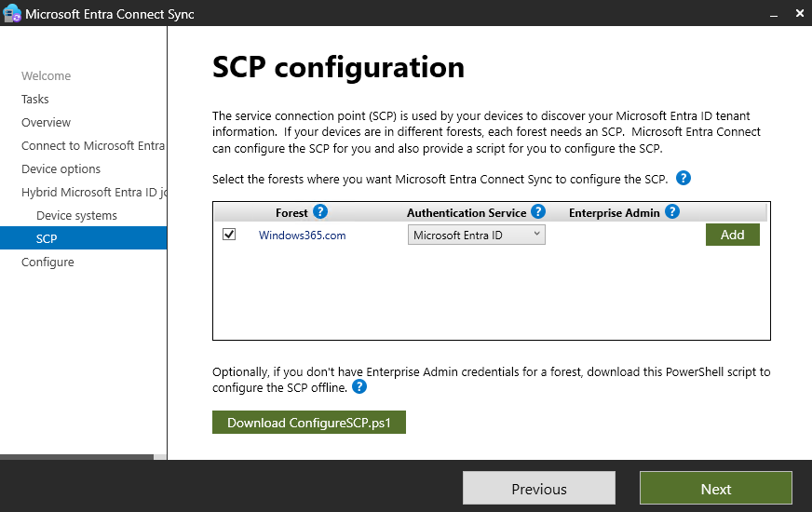Click the Next button
The image size is (812, 512).
716,488
